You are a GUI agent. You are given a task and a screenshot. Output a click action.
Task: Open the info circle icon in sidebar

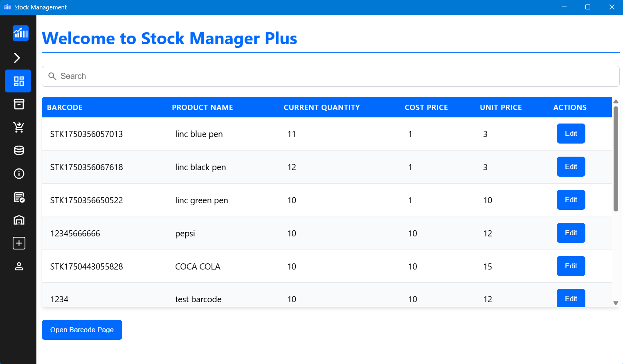[19, 174]
